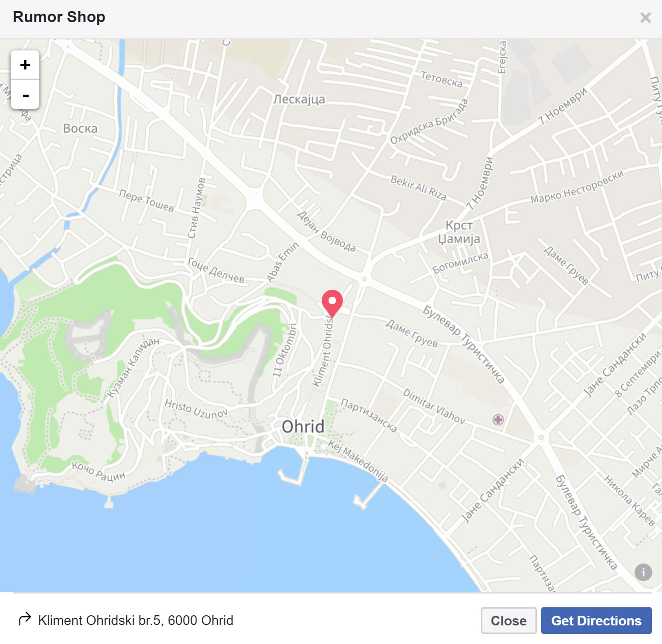Zoom out the map with minus button

pyautogui.click(x=25, y=95)
